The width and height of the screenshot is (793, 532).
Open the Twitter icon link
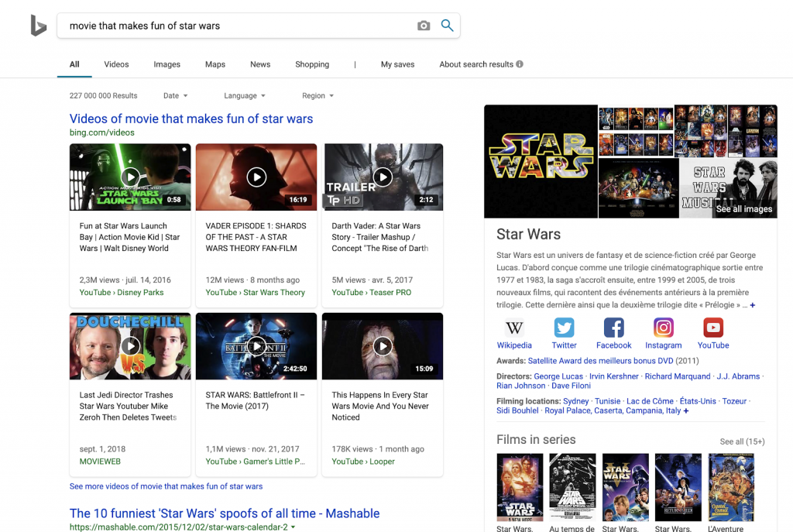564,328
